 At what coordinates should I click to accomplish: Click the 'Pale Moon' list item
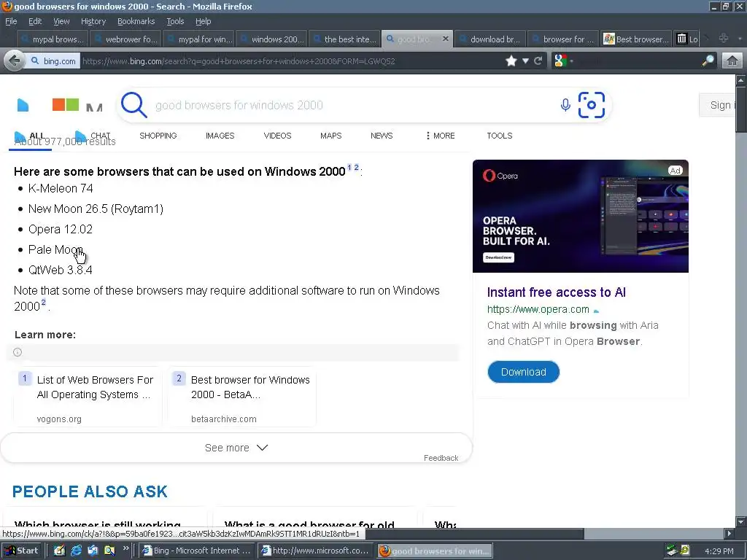click(x=55, y=249)
